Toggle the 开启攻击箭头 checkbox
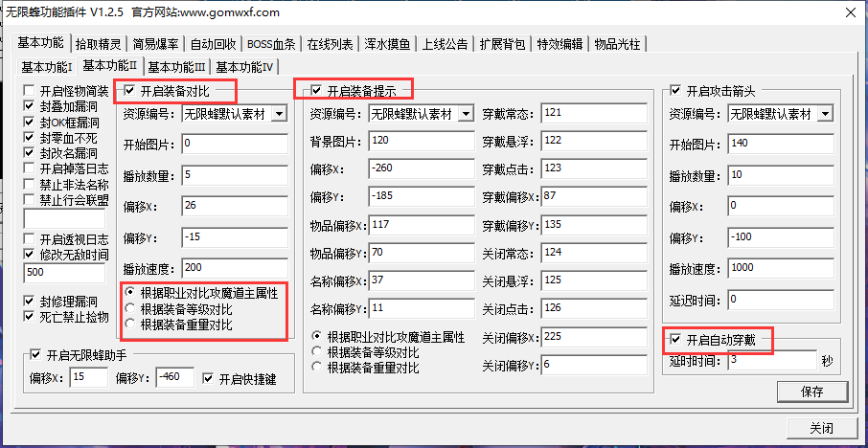Screen dimensions: 868x448 [676, 91]
